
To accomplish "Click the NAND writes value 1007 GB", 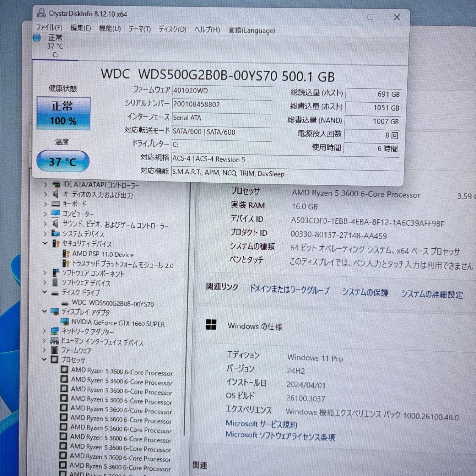I will tap(372, 121).
